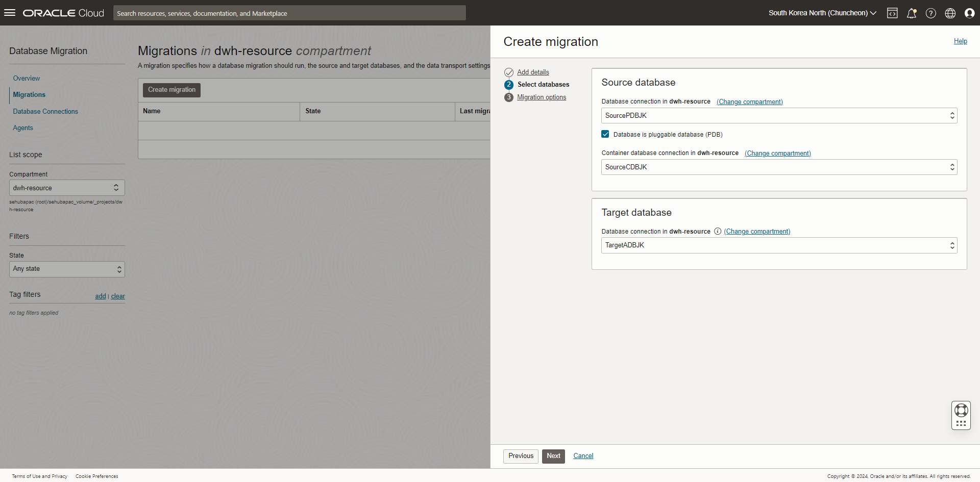Click the step 2 Select databases circle

509,85
